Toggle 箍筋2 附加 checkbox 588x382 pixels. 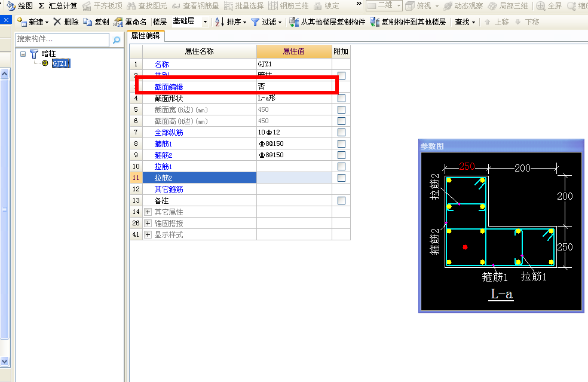[x=341, y=155]
